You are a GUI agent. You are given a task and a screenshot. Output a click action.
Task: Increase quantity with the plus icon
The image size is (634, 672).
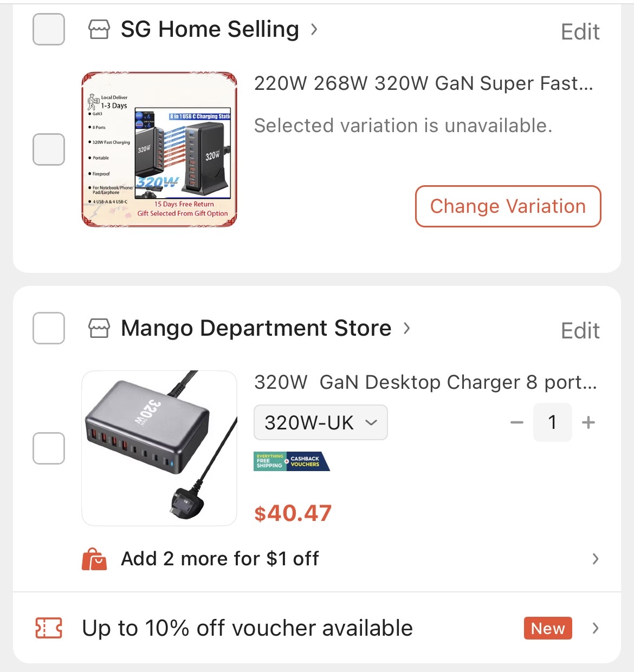[588, 422]
